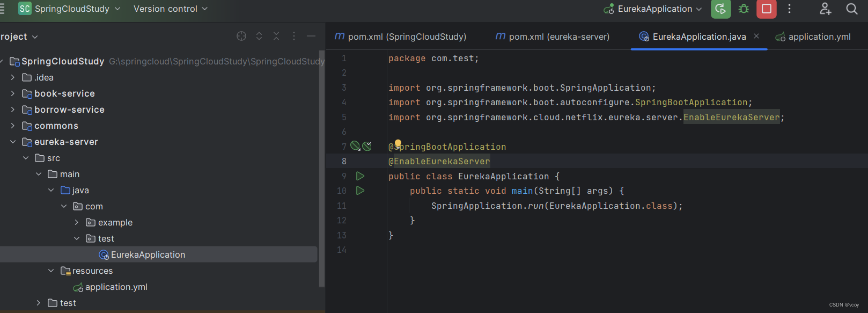Click the @EnableEurekaServer annotation
The height and width of the screenshot is (313, 868).
pyautogui.click(x=439, y=161)
